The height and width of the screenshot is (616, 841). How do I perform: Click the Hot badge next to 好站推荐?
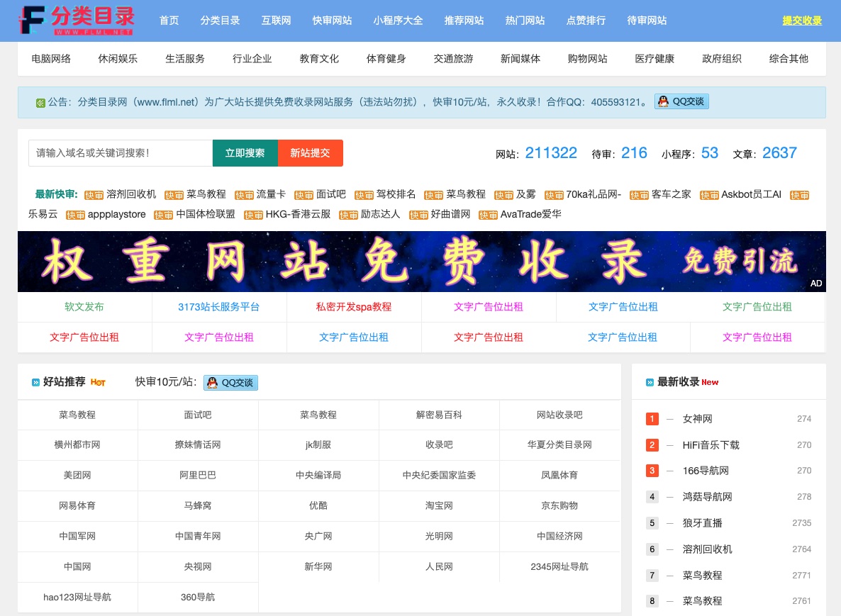98,382
